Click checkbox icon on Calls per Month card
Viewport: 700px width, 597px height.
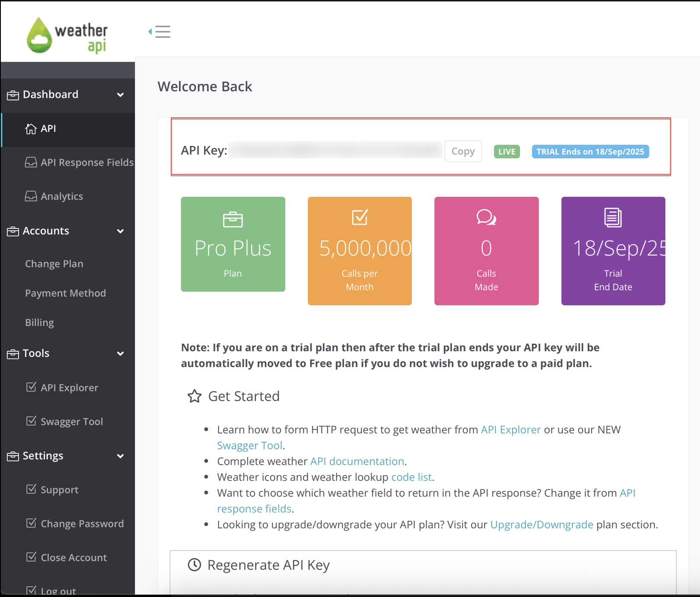click(x=360, y=217)
